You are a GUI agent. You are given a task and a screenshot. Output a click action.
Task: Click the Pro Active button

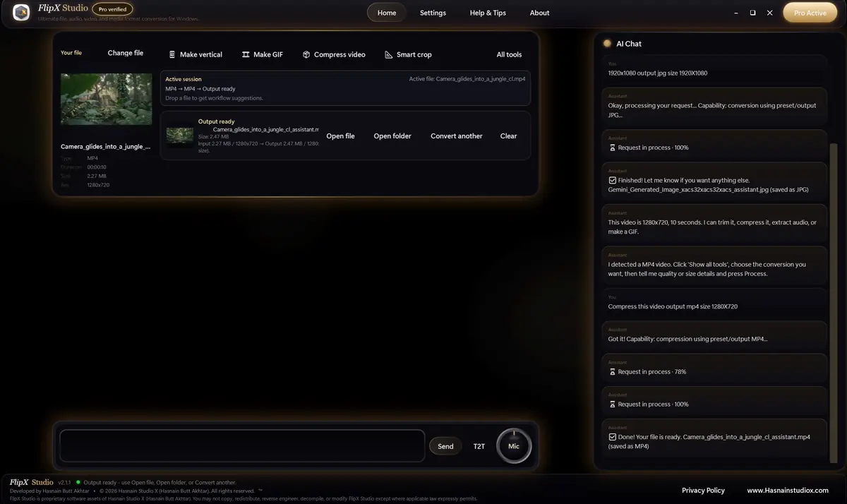tap(810, 13)
